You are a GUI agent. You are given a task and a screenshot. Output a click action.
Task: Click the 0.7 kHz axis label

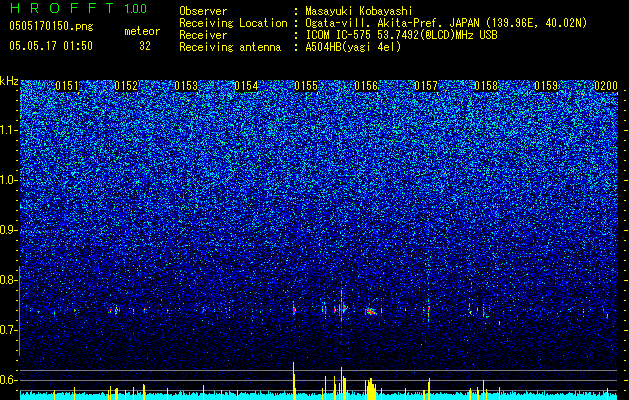point(8,330)
